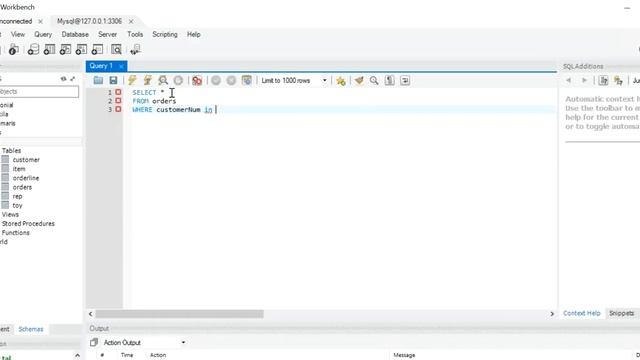Screen dimensions: 640x360
Task: Open find panel magnifier icon
Action: [x=374, y=80]
